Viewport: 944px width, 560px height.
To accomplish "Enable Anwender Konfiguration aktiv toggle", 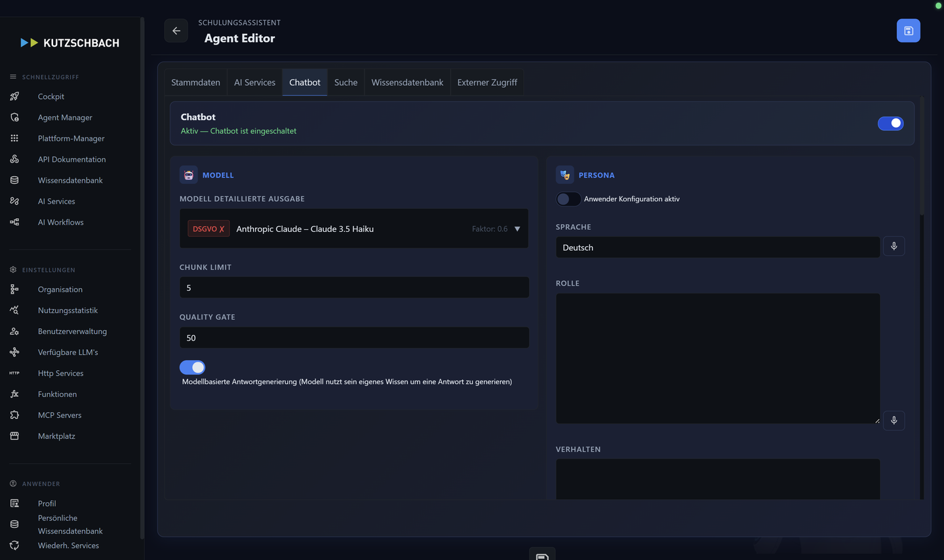I will click(x=568, y=199).
